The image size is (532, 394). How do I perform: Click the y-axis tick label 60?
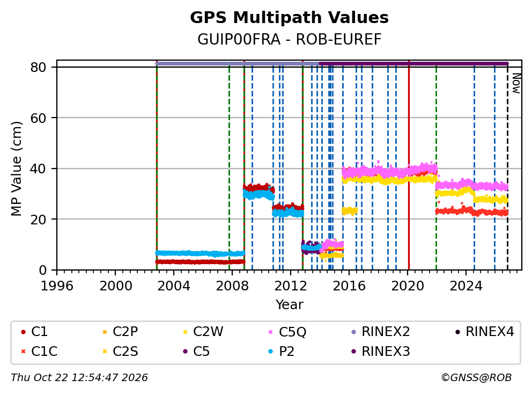[x=38, y=118]
